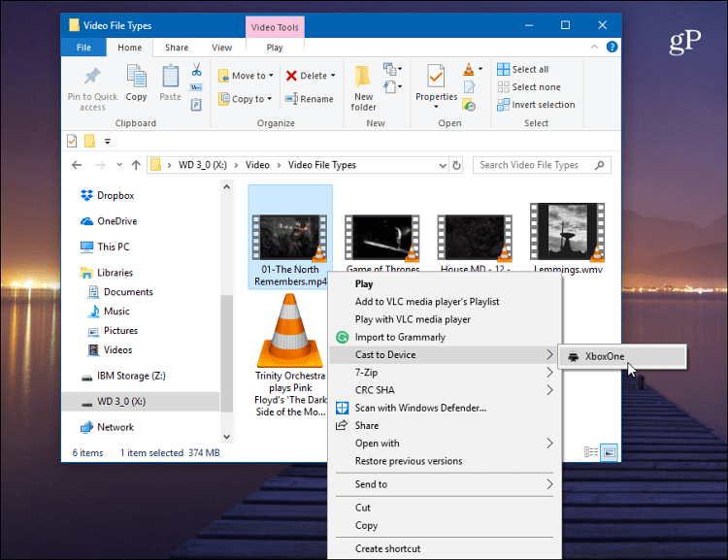The image size is (728, 560).
Task: Customize Quick Access Toolbar dropdown
Action: 107,141
